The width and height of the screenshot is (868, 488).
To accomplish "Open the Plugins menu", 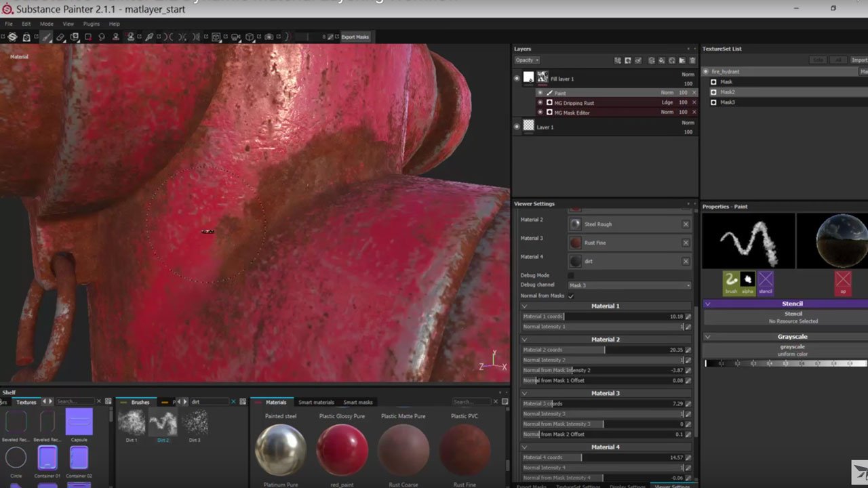I will tap(91, 24).
